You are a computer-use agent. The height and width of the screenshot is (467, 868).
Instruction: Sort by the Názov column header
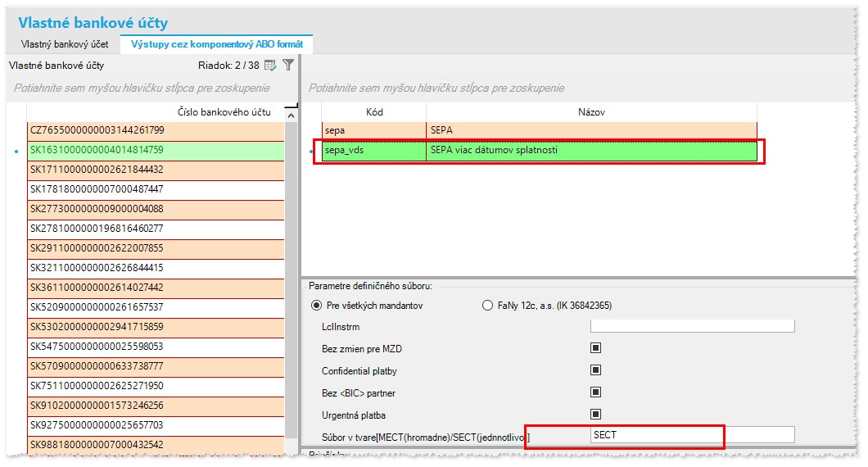click(x=591, y=112)
